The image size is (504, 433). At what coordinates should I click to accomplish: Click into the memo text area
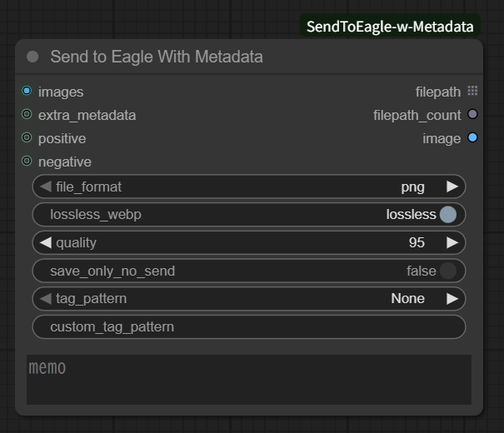[249, 380]
